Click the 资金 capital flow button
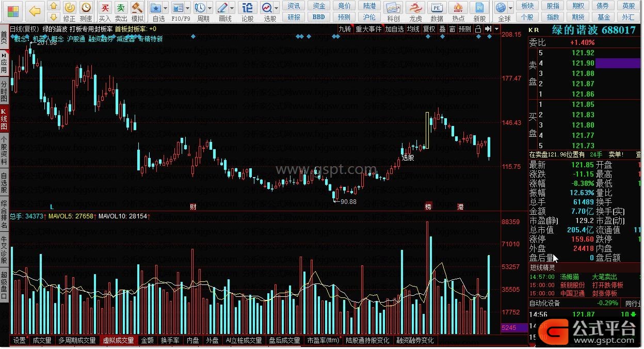Image resolution: width=644 pixels, height=349 pixels. coord(319,6)
